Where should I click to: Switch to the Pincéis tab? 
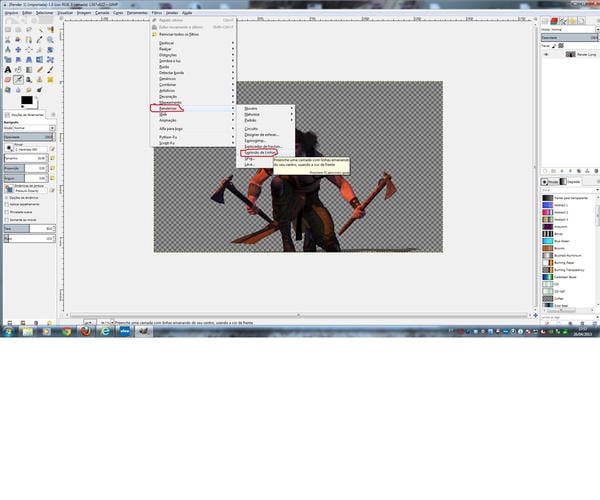(549, 182)
